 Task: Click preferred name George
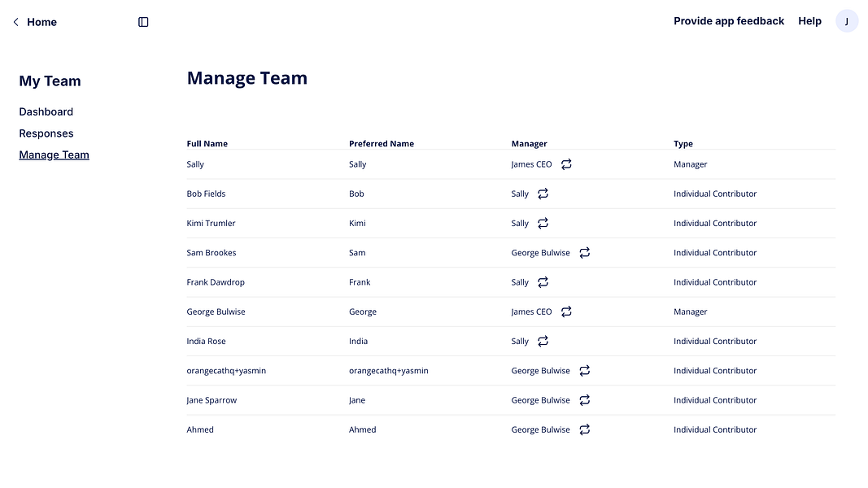point(363,312)
